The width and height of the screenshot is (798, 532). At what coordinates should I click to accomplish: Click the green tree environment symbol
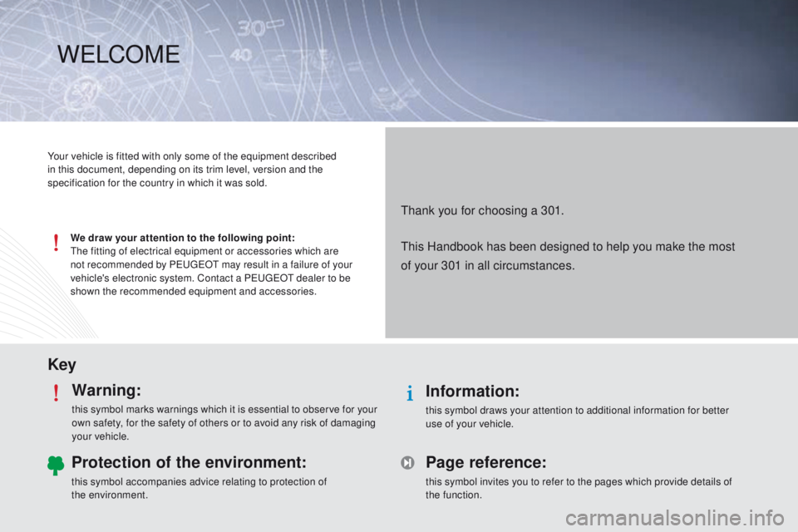coord(56,465)
